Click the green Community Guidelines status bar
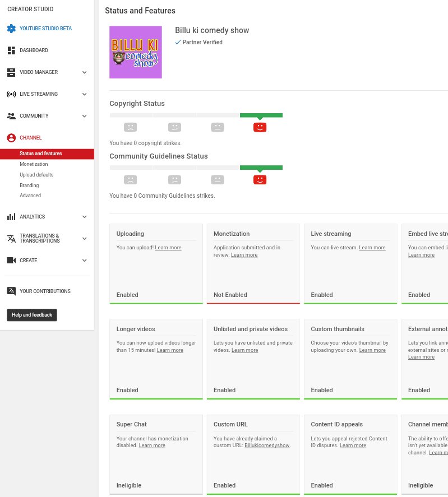Viewport: 448px width, 497px height. pyautogui.click(x=261, y=168)
